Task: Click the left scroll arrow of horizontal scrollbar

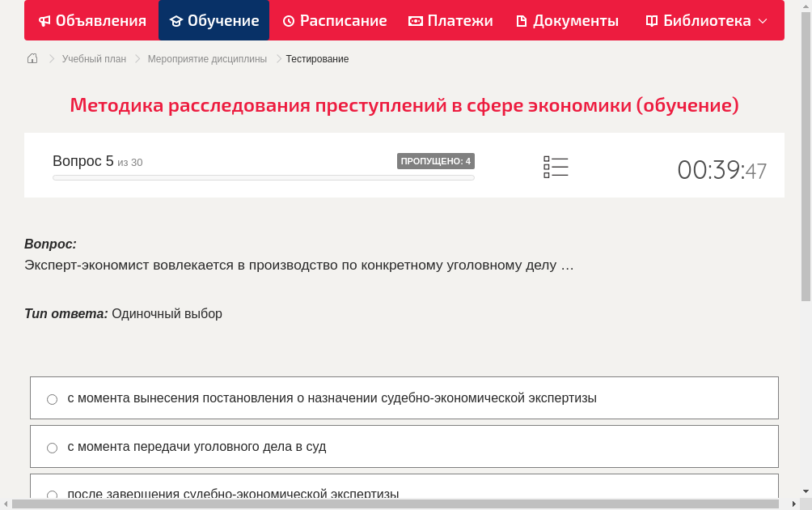Action: [6, 503]
